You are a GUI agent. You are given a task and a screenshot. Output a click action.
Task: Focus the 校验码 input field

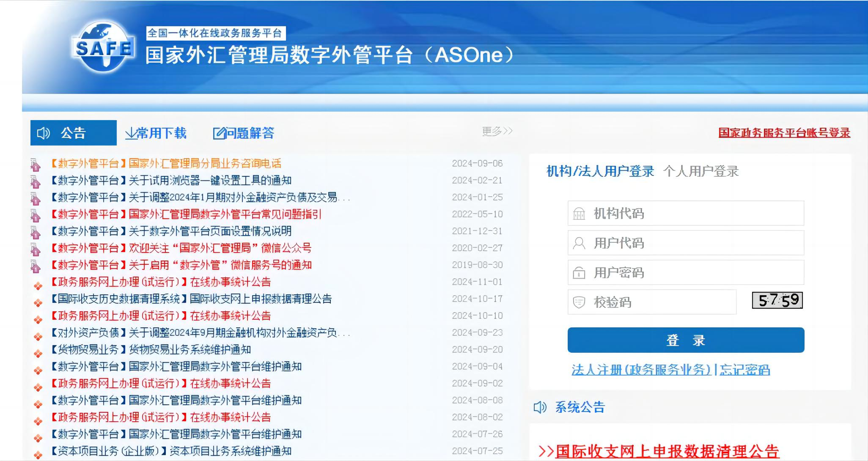652,302
